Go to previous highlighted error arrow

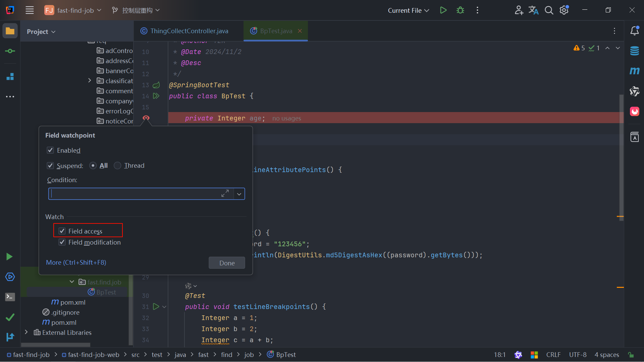click(607, 48)
